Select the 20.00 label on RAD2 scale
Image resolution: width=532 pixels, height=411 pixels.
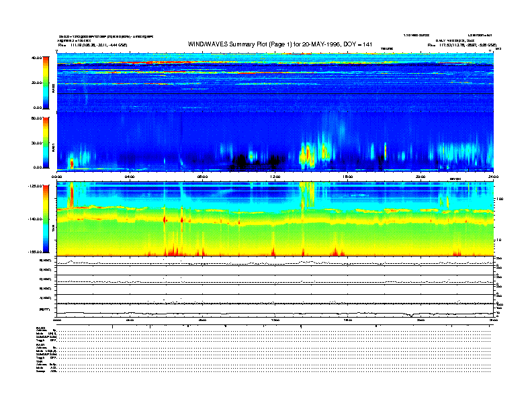(36, 83)
